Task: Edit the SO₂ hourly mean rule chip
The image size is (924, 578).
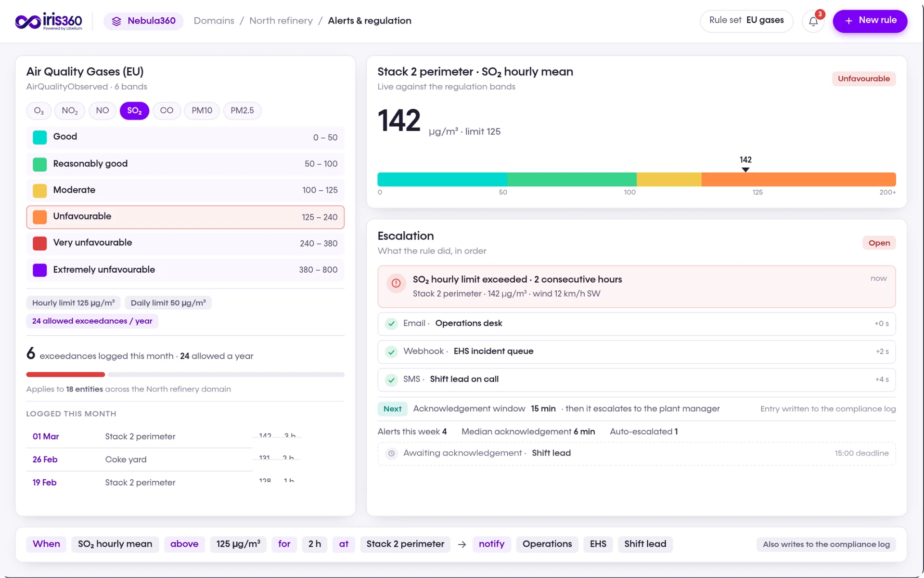Action: point(115,544)
